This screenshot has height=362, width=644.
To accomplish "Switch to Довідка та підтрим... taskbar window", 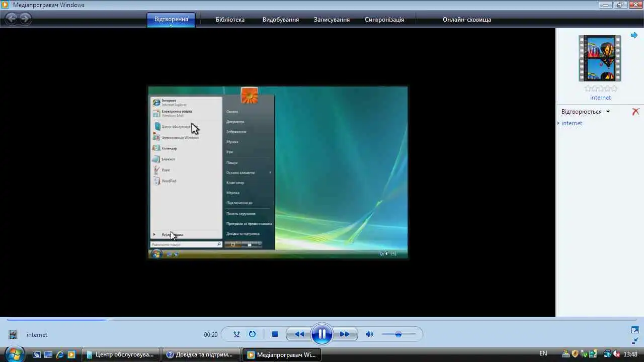I will tap(201, 354).
